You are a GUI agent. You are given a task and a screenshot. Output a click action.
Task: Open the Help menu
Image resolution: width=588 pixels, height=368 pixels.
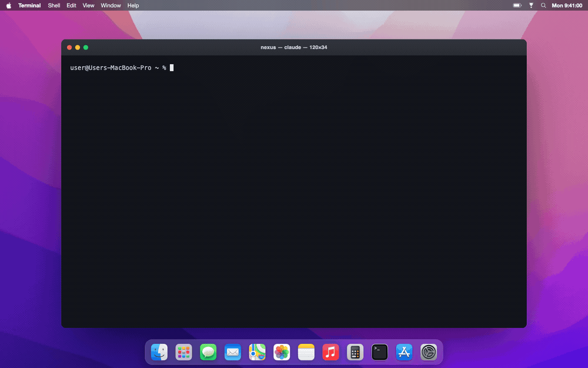pos(133,5)
